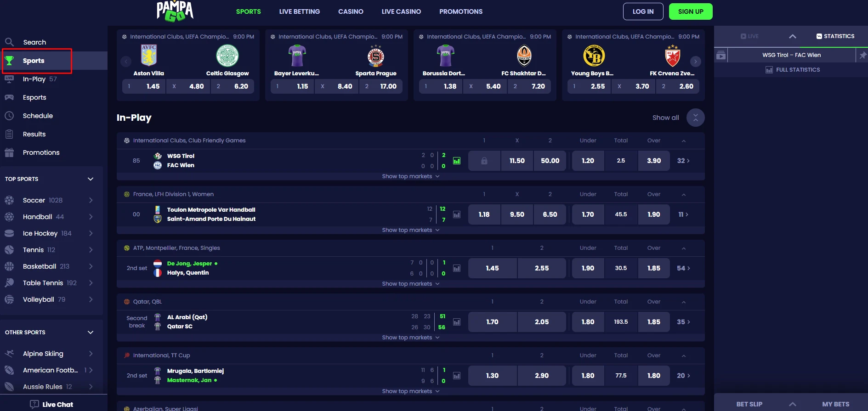Click the video stream icon beside match title
This screenshot has width=868, height=411.
tap(721, 55)
